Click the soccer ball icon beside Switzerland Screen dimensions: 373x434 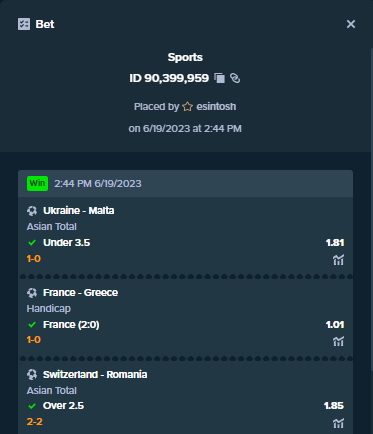point(32,375)
